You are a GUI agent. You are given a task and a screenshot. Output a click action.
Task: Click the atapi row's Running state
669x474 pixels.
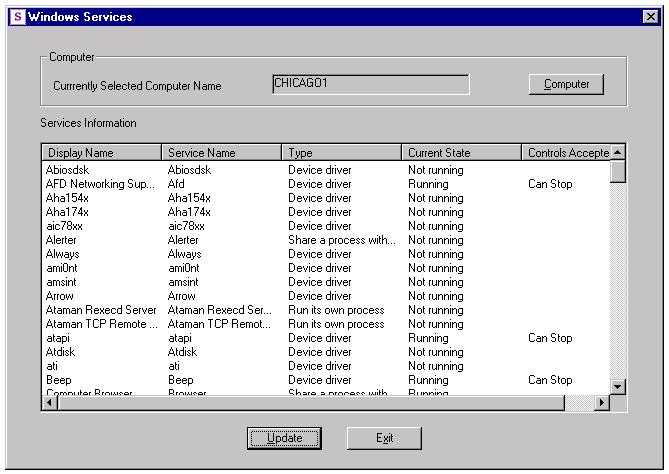coord(428,338)
